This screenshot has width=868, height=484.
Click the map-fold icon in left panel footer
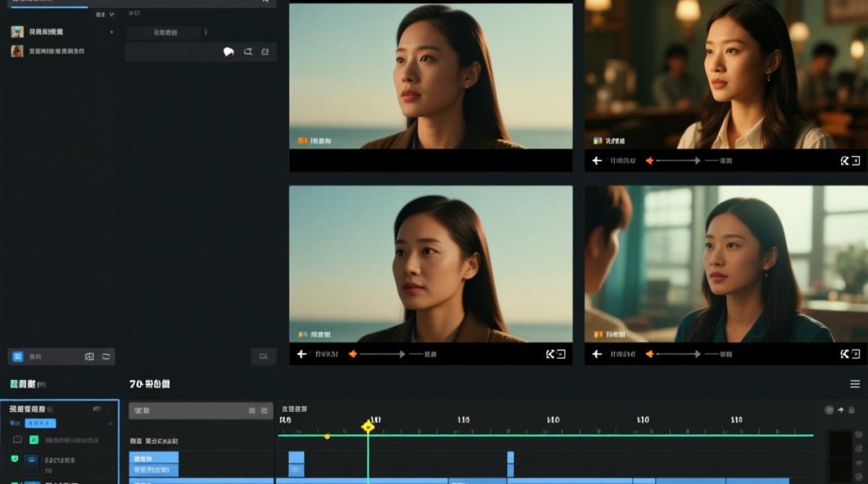[x=90, y=356]
